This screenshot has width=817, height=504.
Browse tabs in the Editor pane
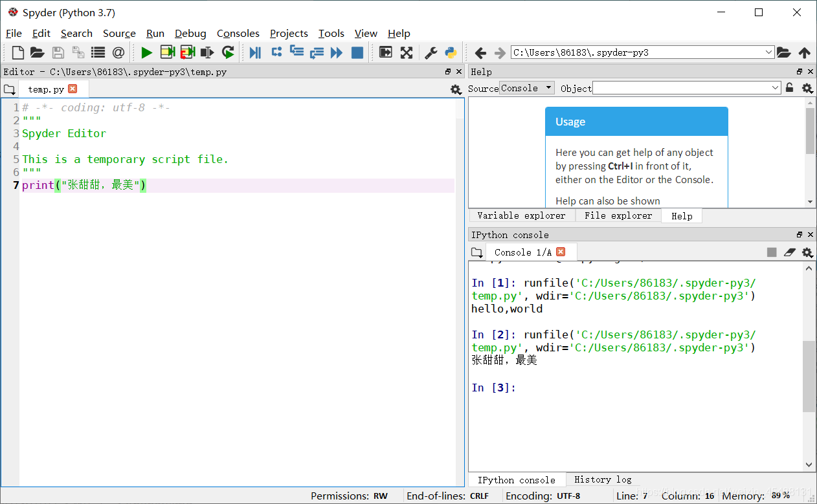(x=8, y=89)
